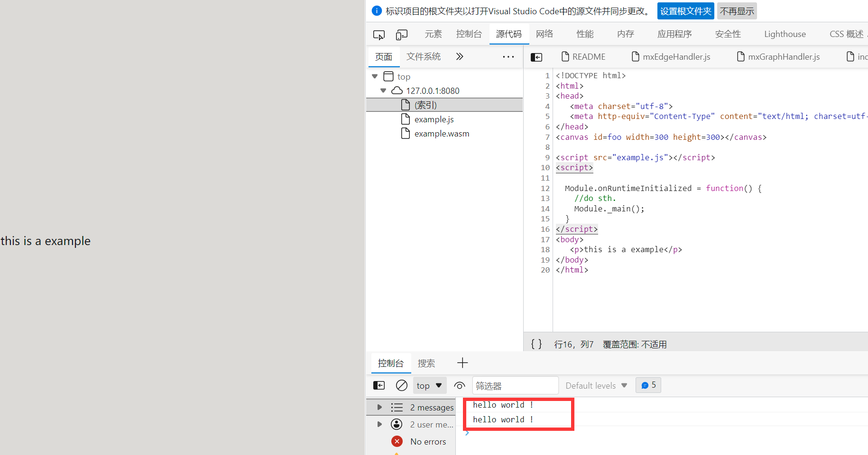Click the file icon beside (索引)
This screenshot has width=868, height=455.
point(406,105)
